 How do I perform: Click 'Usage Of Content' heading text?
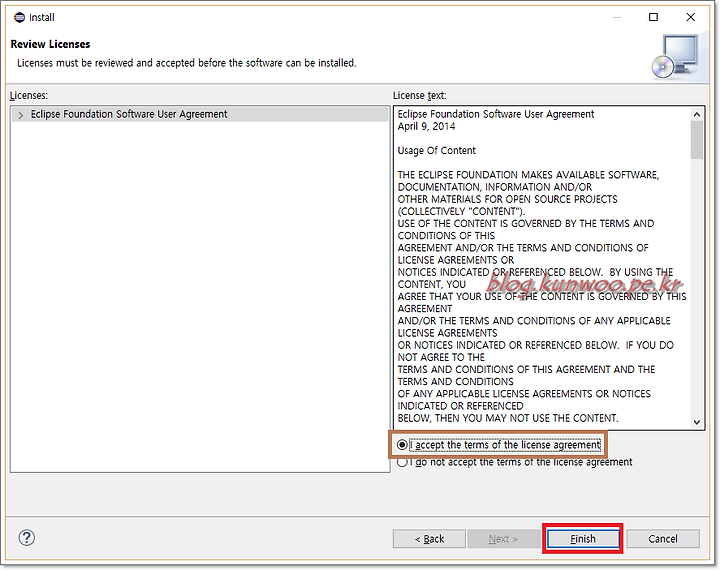tap(437, 151)
